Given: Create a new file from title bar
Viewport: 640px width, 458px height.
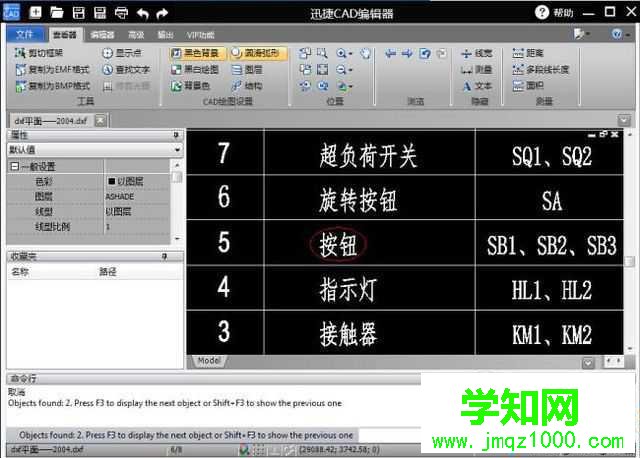Looking at the screenshot, I should click(36, 13).
